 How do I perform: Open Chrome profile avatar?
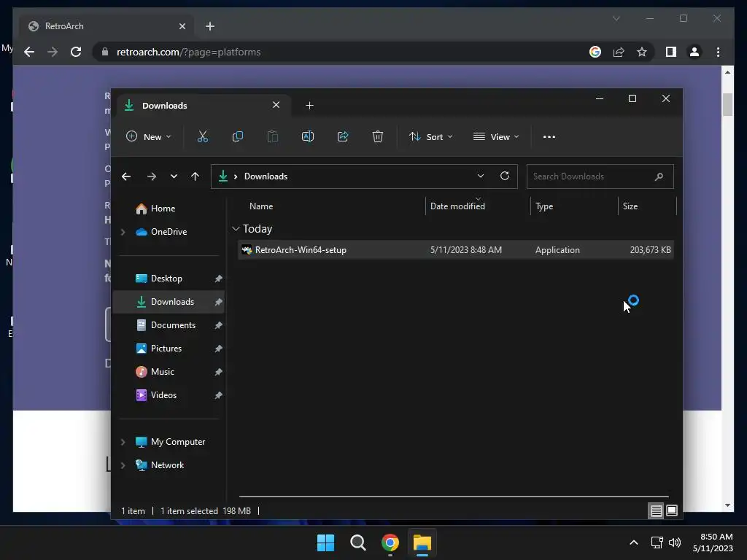click(x=694, y=52)
